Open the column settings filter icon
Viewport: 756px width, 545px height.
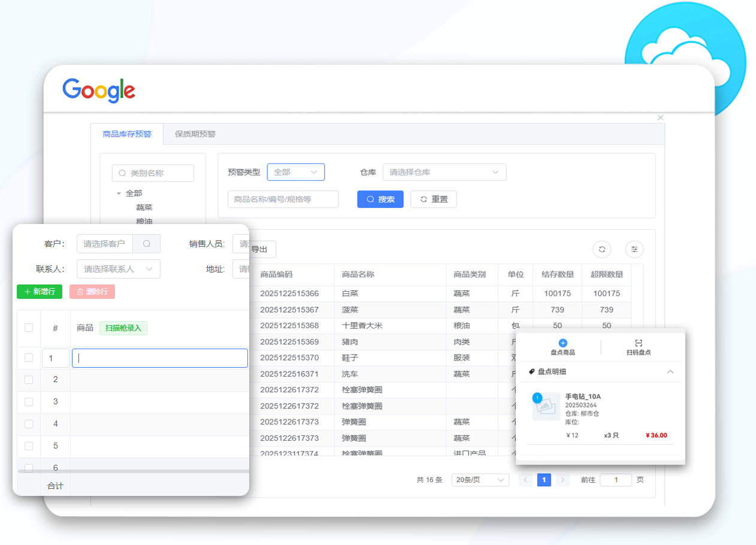coord(634,249)
